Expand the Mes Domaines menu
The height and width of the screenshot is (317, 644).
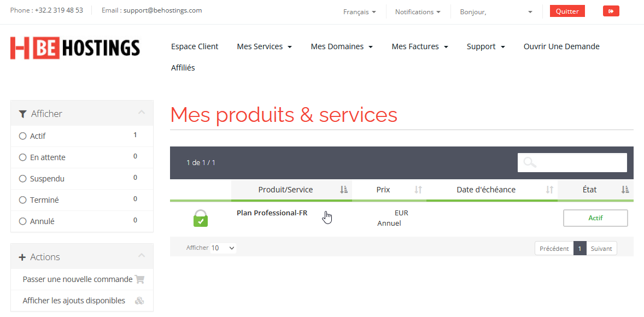[342, 47]
